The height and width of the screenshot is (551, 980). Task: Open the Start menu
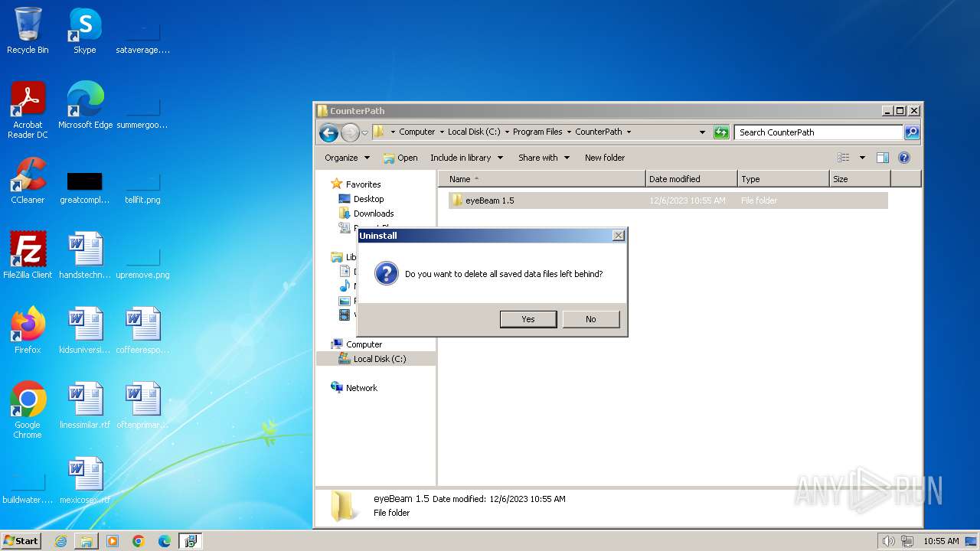point(21,541)
